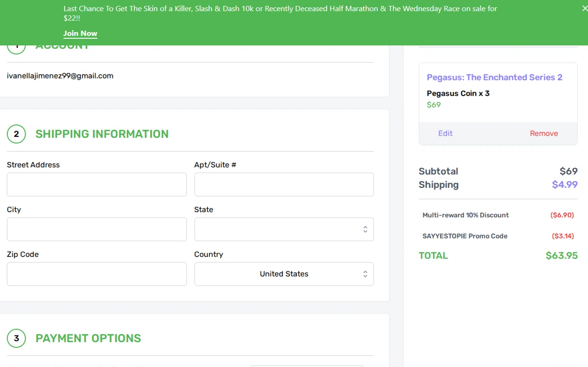Focus the Street Address field

click(97, 184)
